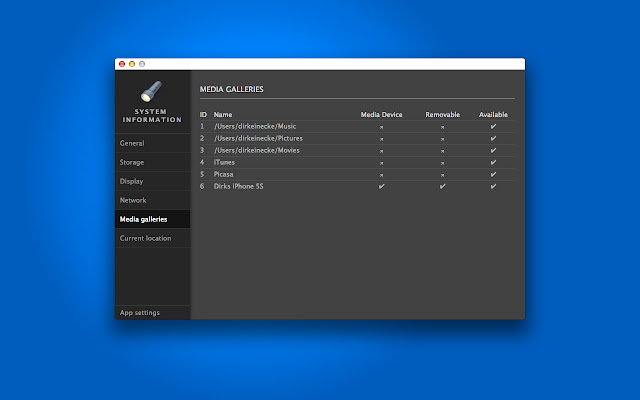
Task: Click the gray zoom window button
Action: [x=142, y=64]
